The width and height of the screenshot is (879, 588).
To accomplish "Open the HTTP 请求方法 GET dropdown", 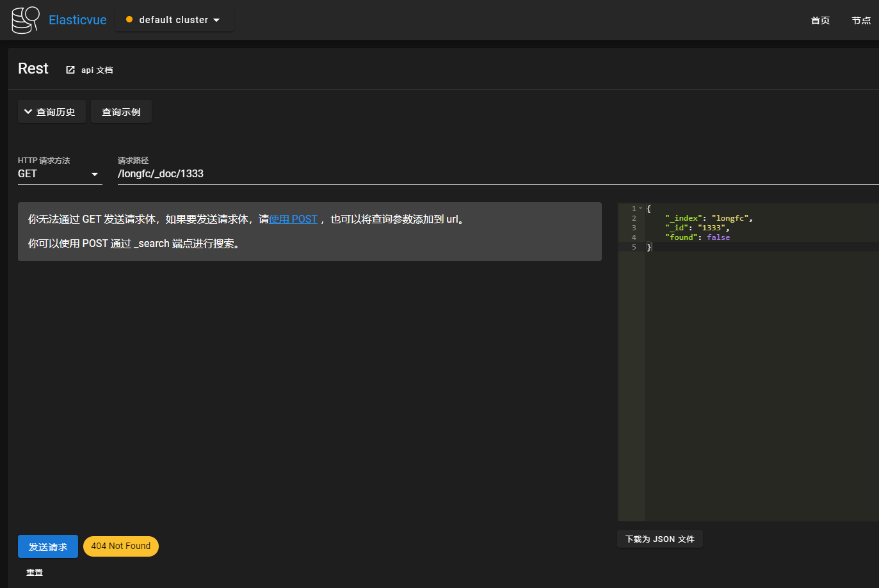I will [x=60, y=173].
